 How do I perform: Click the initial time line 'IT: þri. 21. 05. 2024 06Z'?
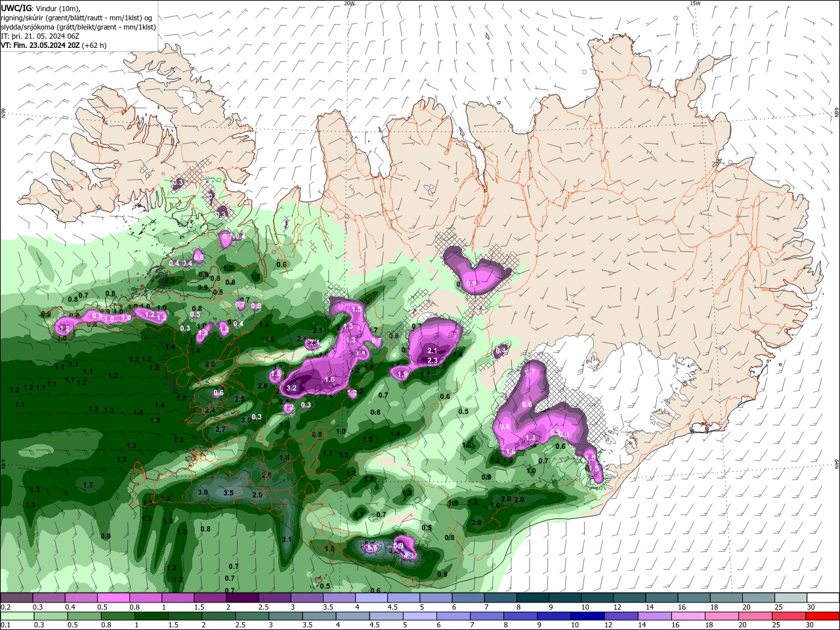[x=40, y=36]
